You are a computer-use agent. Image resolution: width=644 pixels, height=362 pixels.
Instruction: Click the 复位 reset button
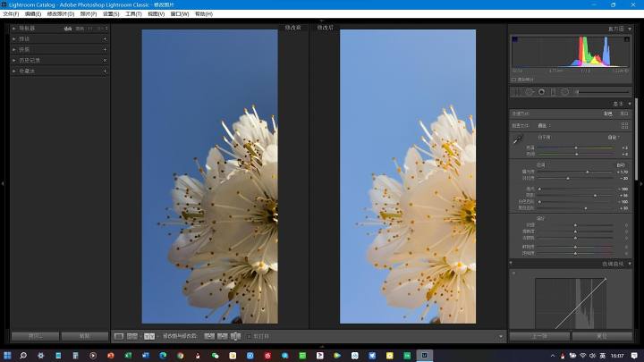click(602, 336)
